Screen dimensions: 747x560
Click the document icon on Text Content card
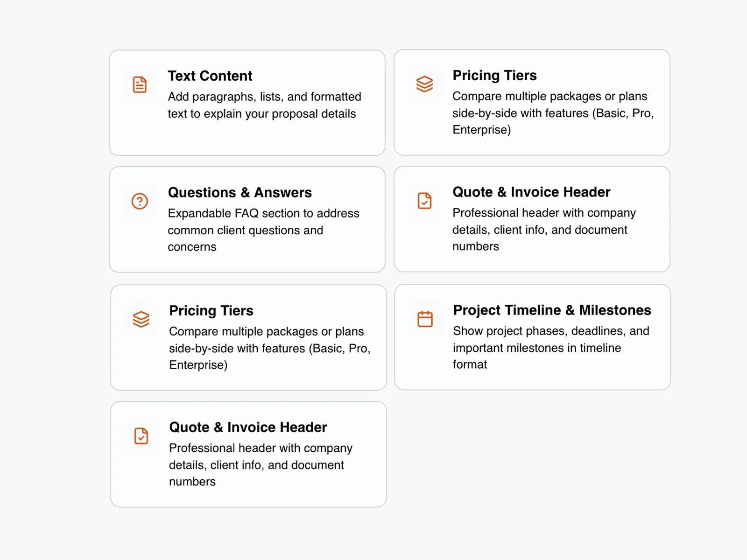[x=140, y=84]
